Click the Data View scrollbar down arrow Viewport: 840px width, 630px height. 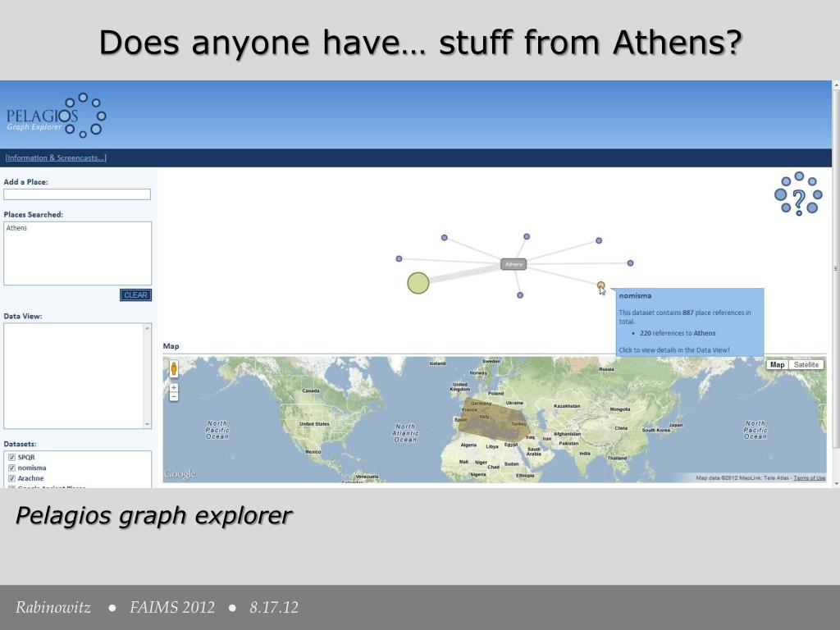(x=148, y=424)
